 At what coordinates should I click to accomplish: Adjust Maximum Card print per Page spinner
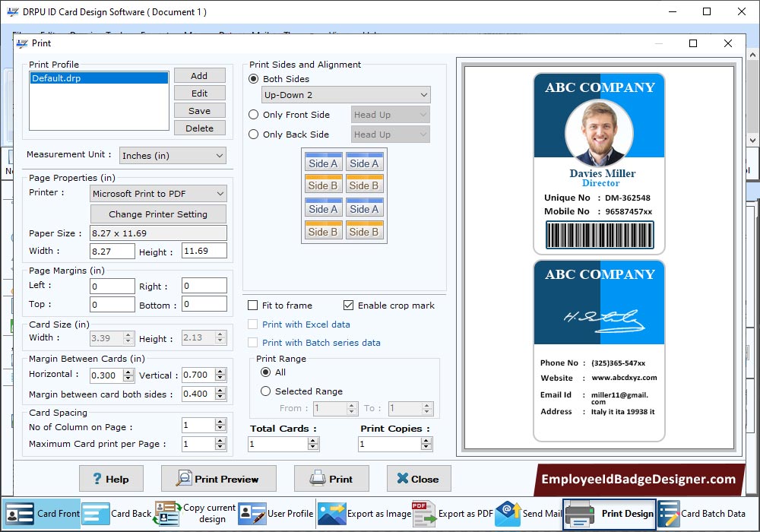[x=220, y=444]
